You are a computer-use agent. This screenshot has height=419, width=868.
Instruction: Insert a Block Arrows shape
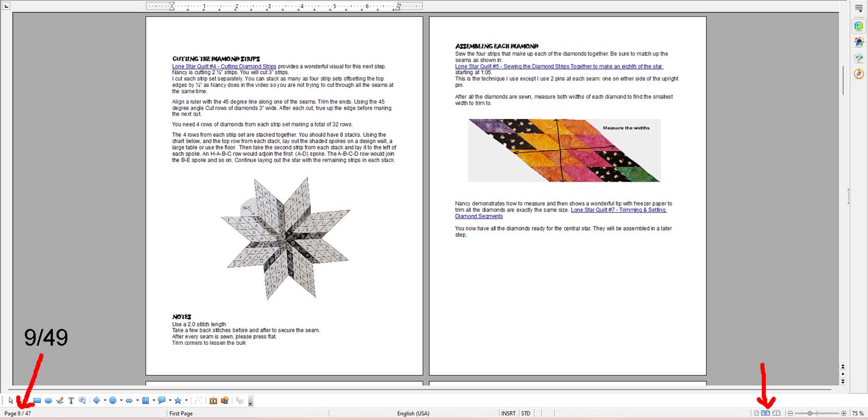pyautogui.click(x=129, y=401)
